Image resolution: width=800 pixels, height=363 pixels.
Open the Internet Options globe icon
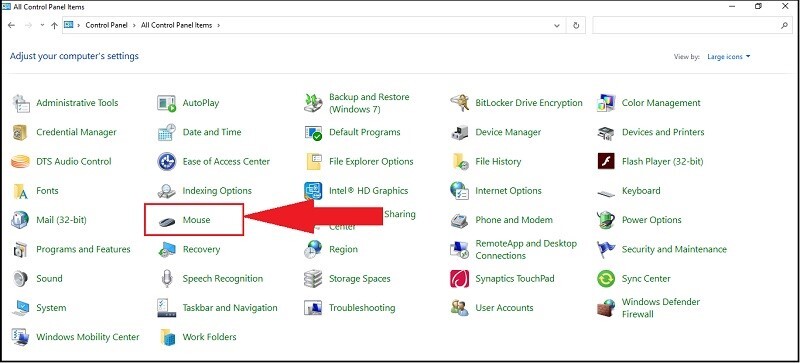click(x=460, y=191)
